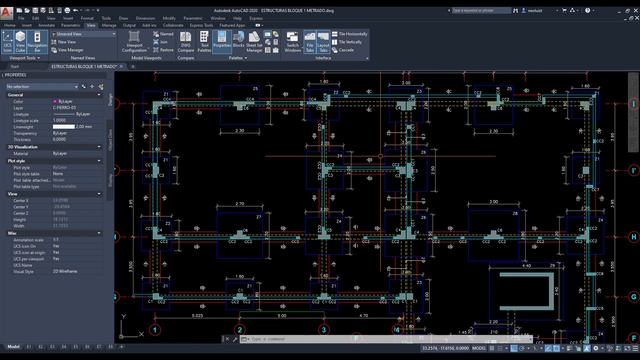Click New View in Named Views

(x=64, y=42)
